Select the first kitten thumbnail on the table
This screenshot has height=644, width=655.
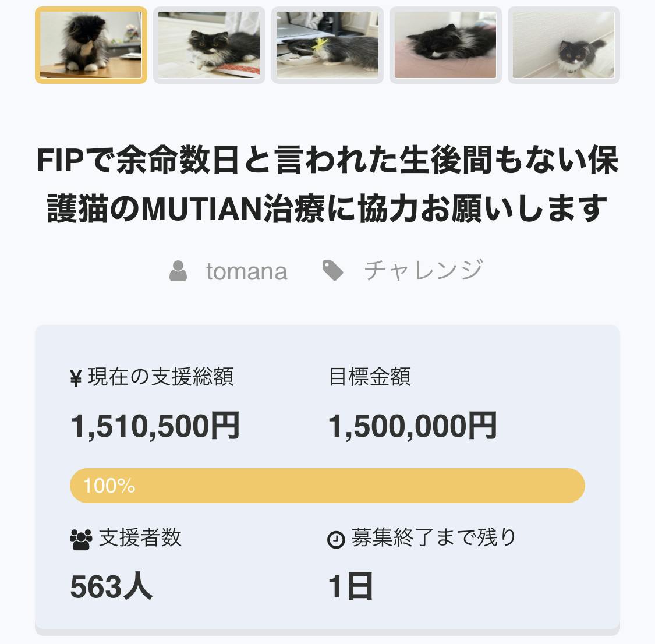point(91,45)
